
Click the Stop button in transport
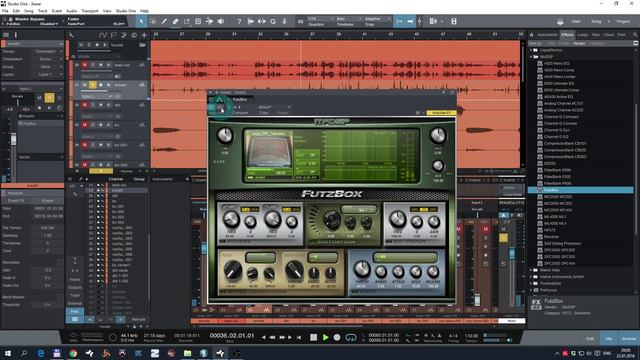pos(313,338)
